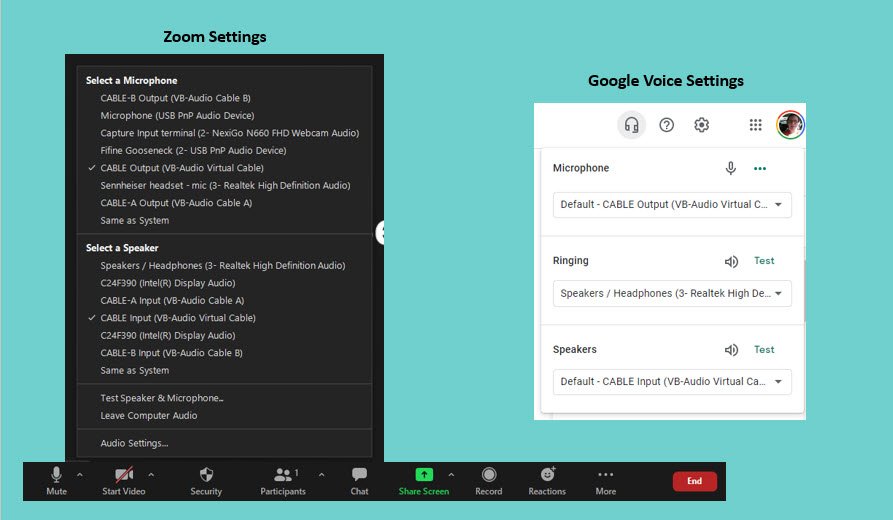
Task: Expand video options arrow next to Start Video
Action: [151, 474]
